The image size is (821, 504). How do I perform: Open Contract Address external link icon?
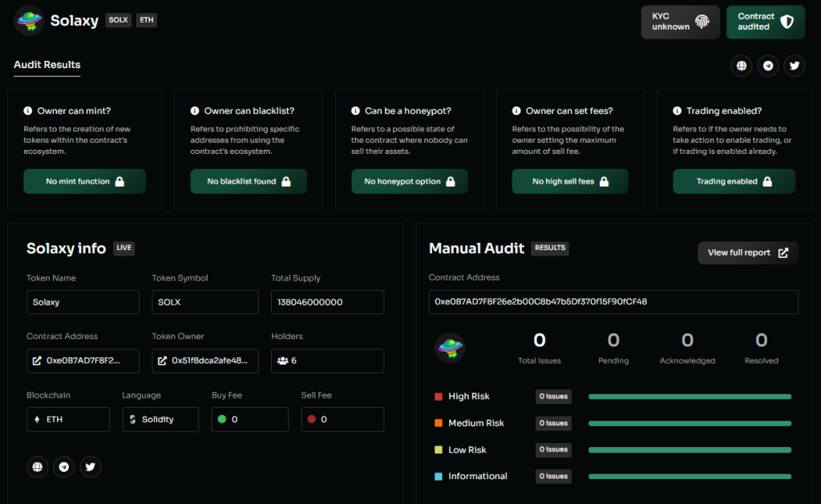pyautogui.click(x=37, y=361)
